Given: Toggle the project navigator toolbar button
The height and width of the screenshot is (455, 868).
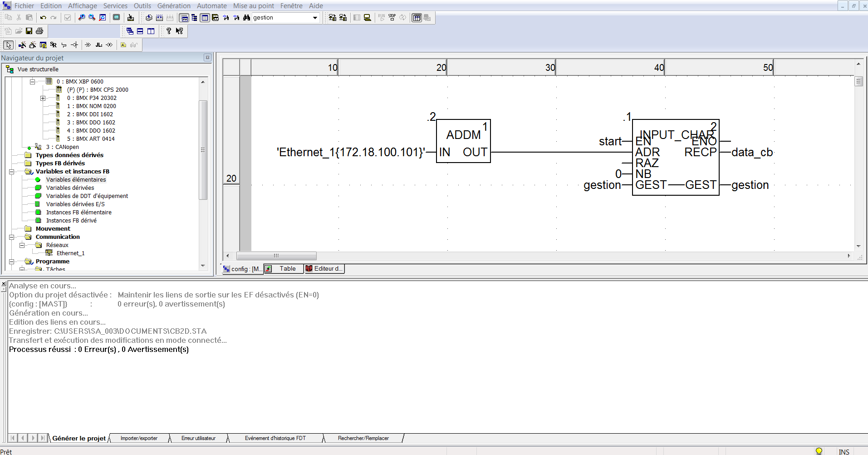Looking at the screenshot, I should point(184,18).
